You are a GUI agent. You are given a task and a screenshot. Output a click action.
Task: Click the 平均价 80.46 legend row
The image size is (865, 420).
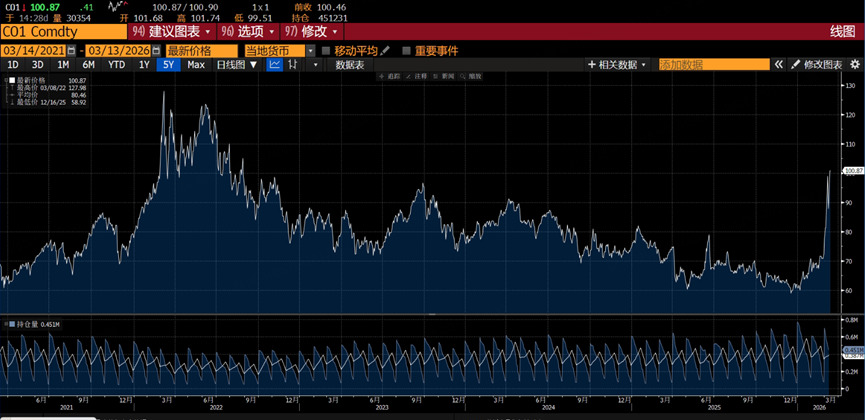(x=49, y=95)
